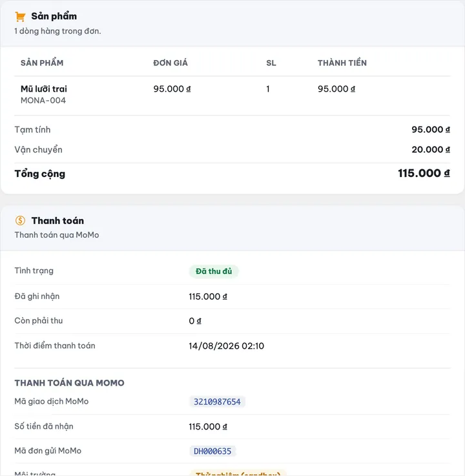Click the dollar coin icon beside Thanh toán

(x=20, y=220)
